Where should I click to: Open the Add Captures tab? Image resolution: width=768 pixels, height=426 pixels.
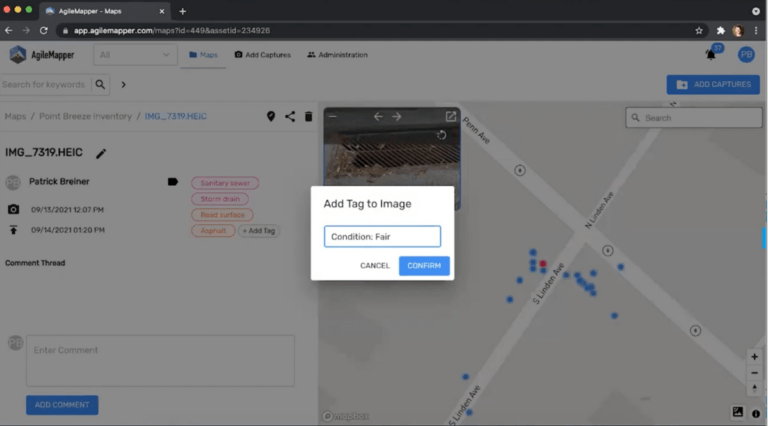click(263, 55)
